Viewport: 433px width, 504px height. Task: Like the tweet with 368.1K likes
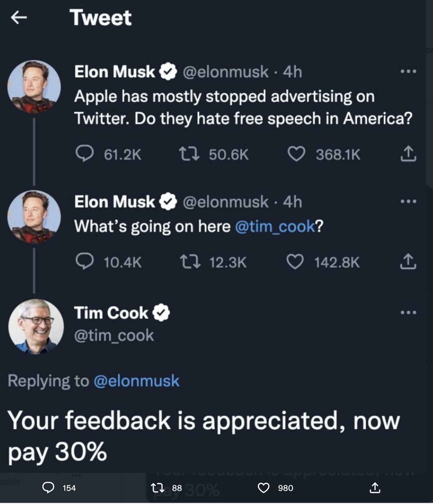pyautogui.click(x=296, y=154)
